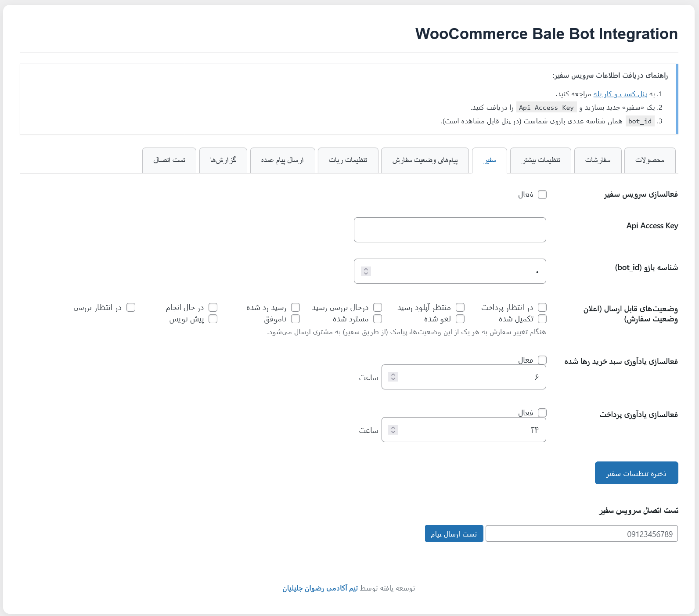
Task: Open the محصولات tab
Action: [650, 160]
